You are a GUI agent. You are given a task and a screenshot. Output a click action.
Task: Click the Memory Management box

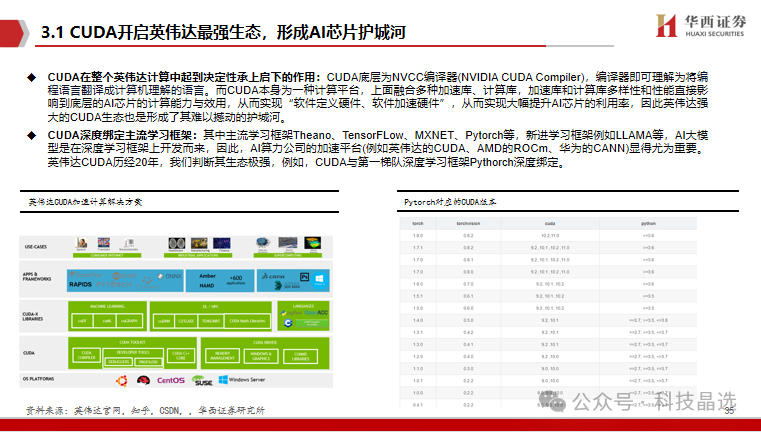coord(222,356)
